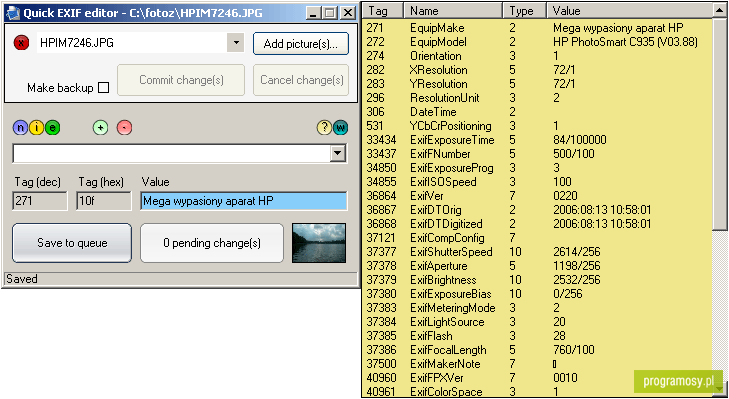The height and width of the screenshot is (399, 729).
Task: Click Add picture(s)... button
Action: click(301, 44)
